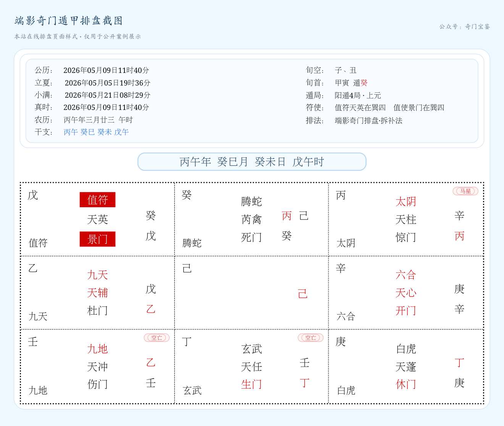Screen dimensions: 504x426
Task: Click 公众号:奇门宝鉴 text
Action: pyautogui.click(x=465, y=27)
